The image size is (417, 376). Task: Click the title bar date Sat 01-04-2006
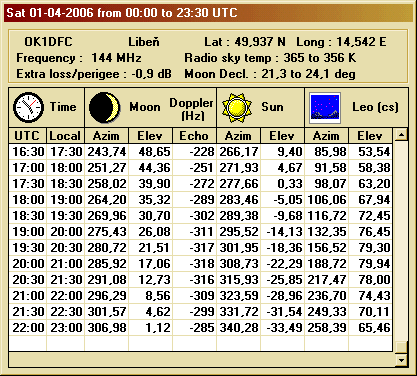(50, 13)
